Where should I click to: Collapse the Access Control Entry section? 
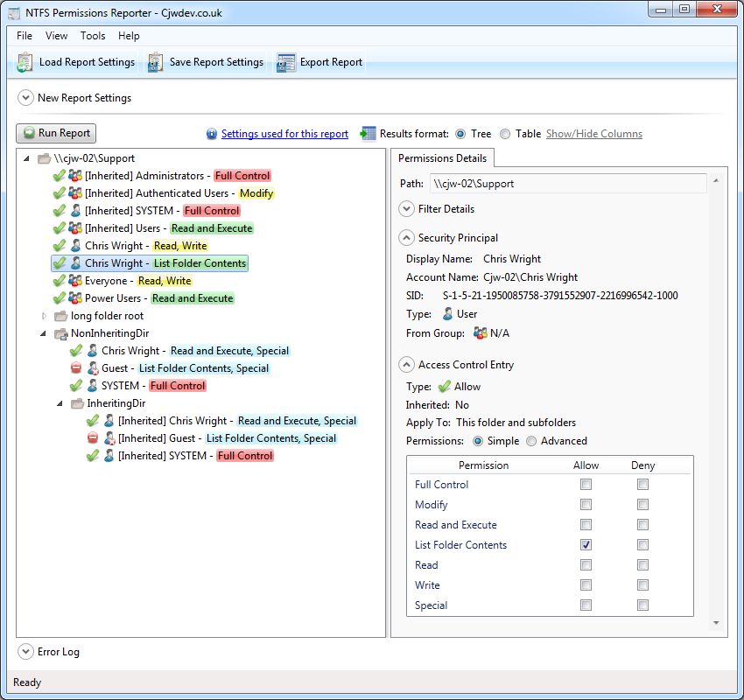pyautogui.click(x=406, y=365)
